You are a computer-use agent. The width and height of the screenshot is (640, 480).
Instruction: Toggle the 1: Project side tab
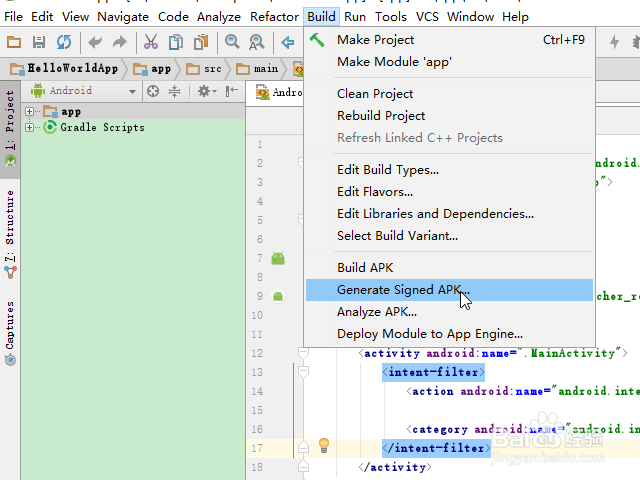(10, 129)
